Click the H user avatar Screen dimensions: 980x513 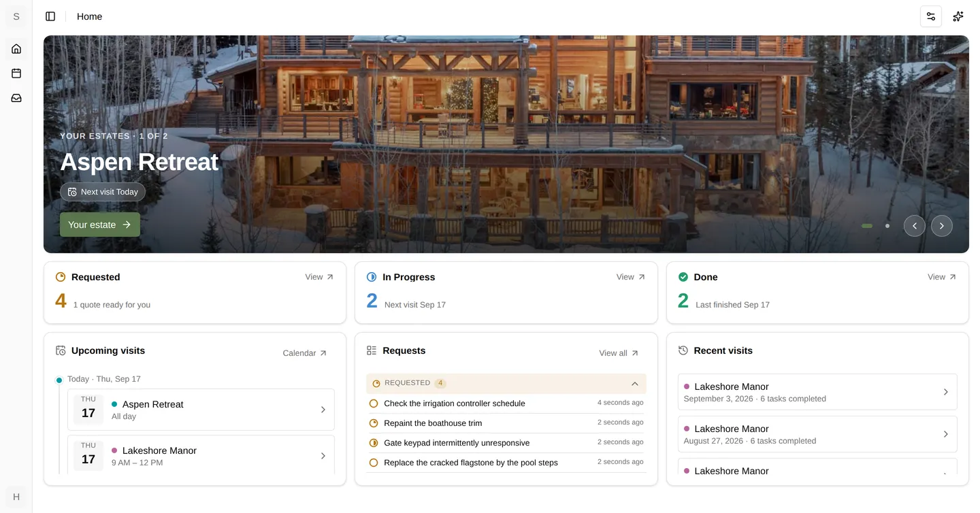click(x=16, y=497)
